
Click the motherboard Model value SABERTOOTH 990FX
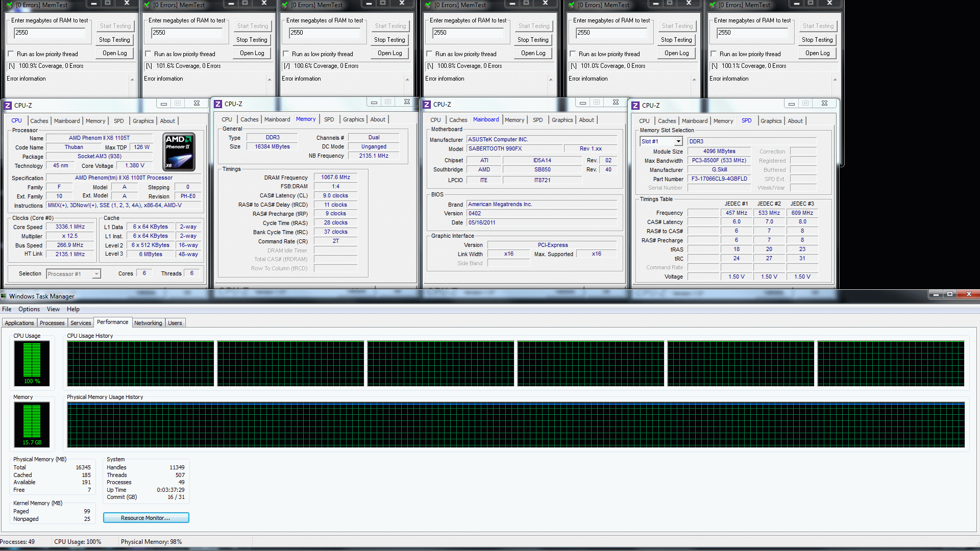pos(515,149)
